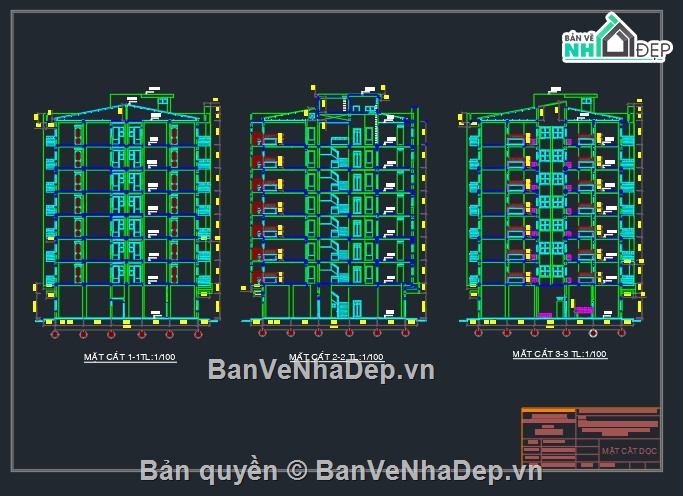Select the "MẶT CẮT 1-1TL:1/100" title text
Image resolution: width=683 pixels, height=496 pixels.
130,357
